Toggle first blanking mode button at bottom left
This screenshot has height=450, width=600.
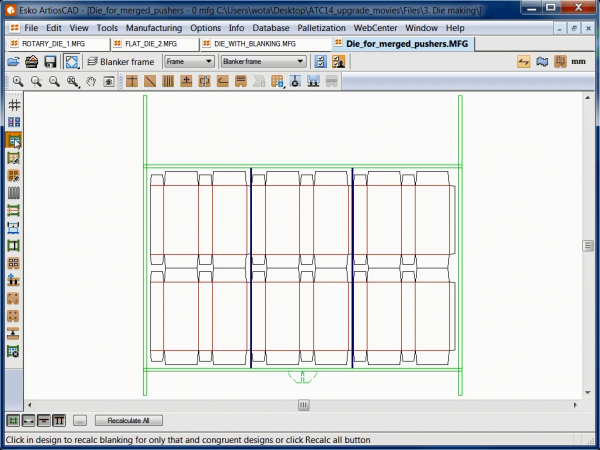tap(13, 420)
